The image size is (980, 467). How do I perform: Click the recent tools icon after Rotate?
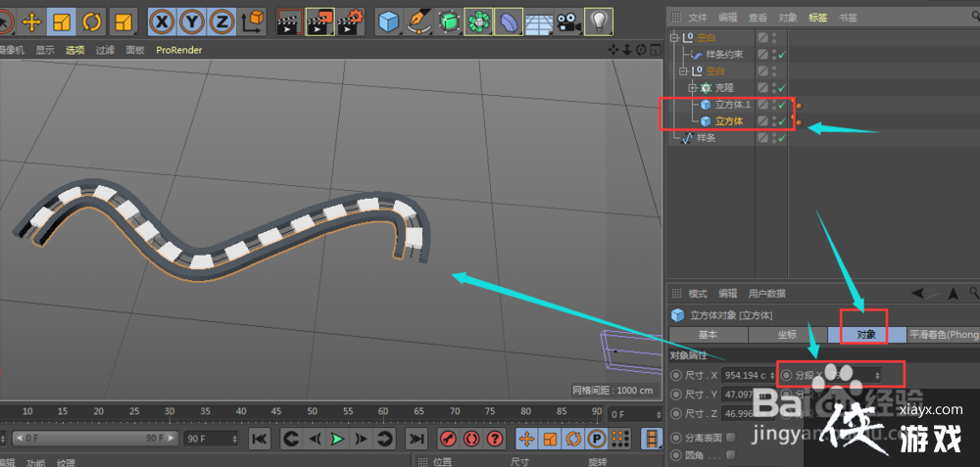point(124,23)
